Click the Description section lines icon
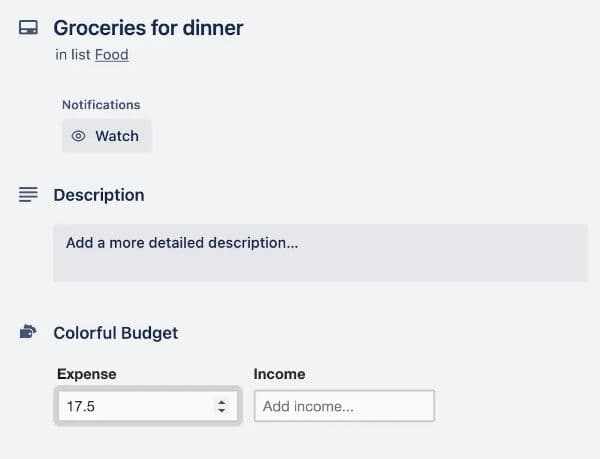 pyautogui.click(x=28, y=195)
